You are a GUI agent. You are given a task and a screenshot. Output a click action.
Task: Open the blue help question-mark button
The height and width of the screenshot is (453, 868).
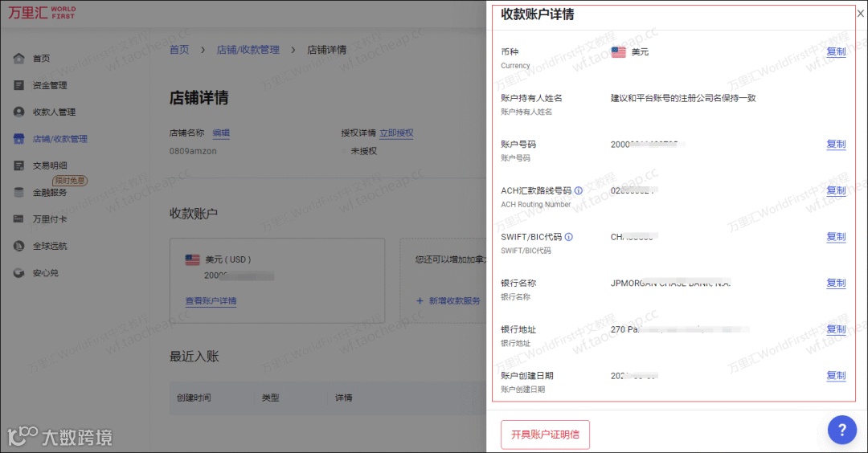click(x=842, y=430)
